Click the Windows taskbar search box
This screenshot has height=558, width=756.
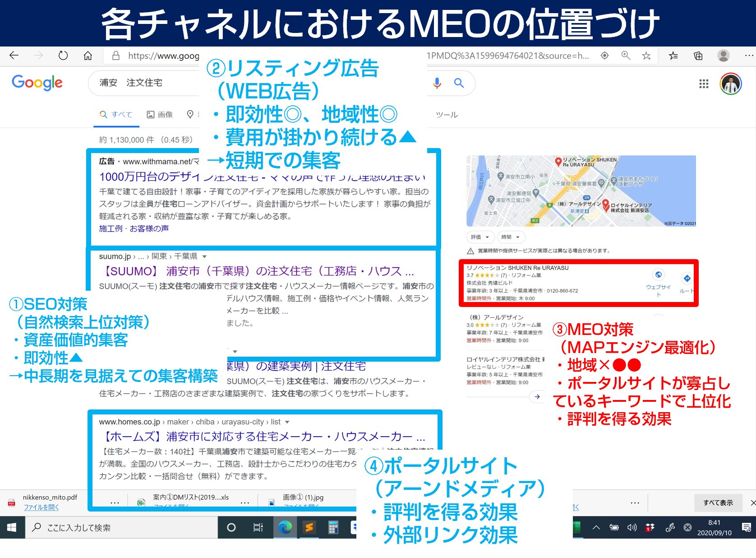[x=122, y=527]
